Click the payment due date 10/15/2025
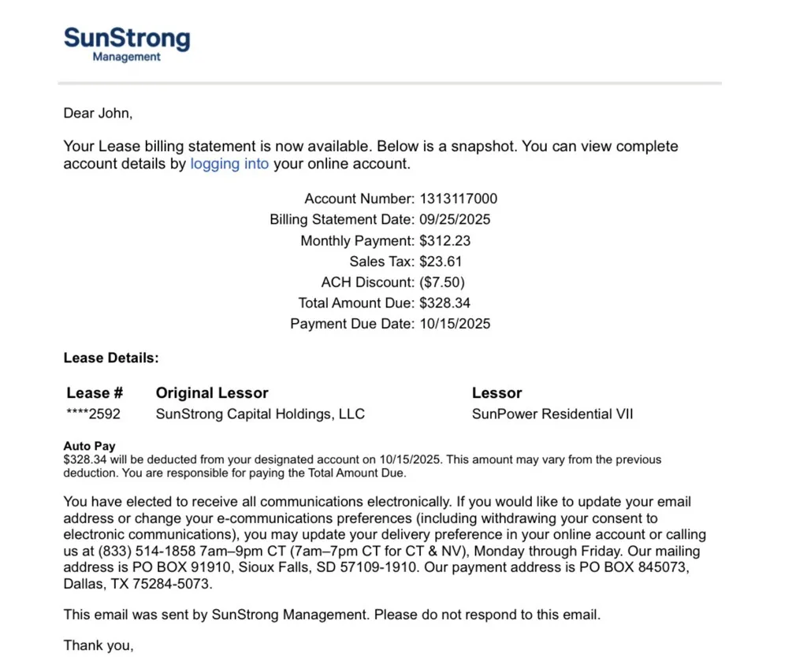This screenshot has height=672, width=807. coord(455,324)
